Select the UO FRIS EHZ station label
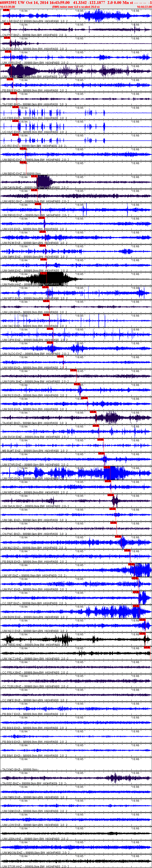Viewport: 152px width, 868px height. pos(35,118)
